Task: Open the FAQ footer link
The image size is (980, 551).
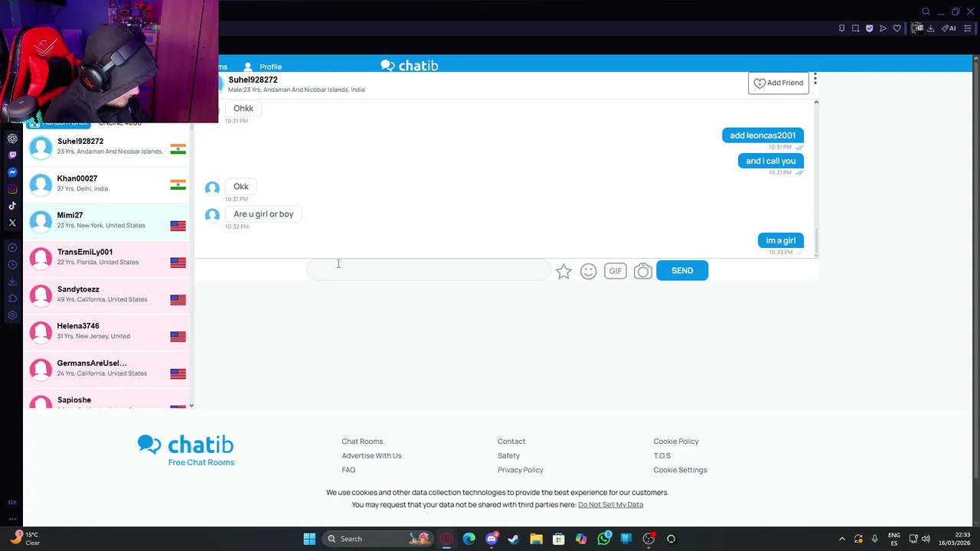Action: click(x=348, y=471)
